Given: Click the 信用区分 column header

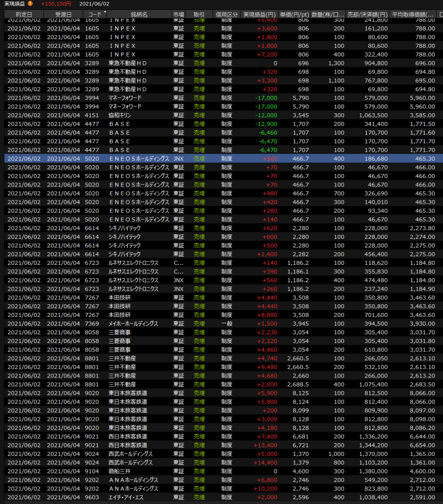Looking at the screenshot, I should pos(226,14).
